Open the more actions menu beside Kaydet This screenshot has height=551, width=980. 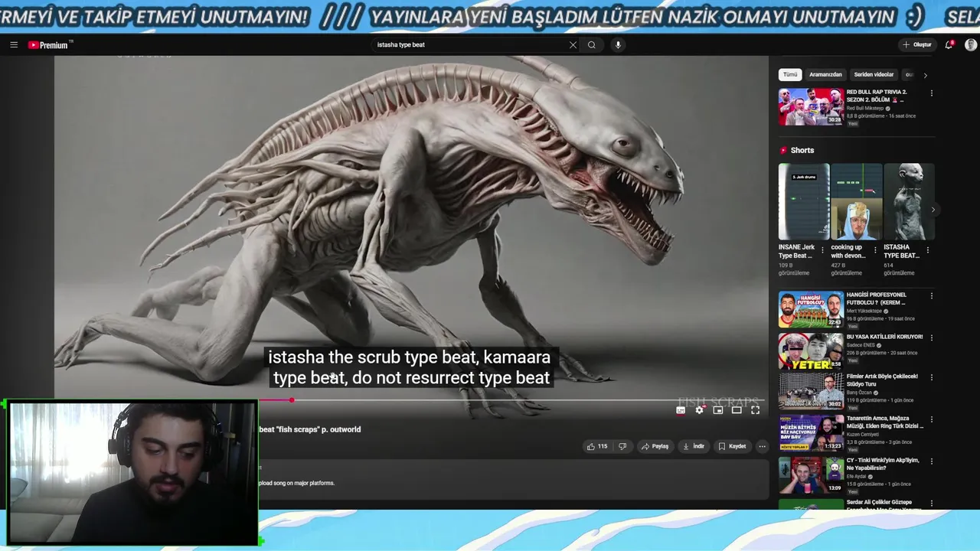(x=762, y=446)
